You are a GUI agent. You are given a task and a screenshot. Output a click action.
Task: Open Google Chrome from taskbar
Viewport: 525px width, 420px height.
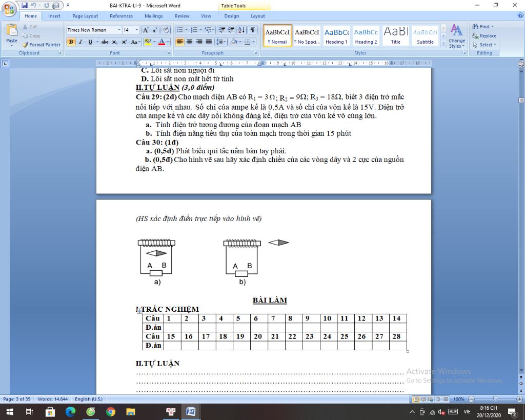click(x=111, y=412)
